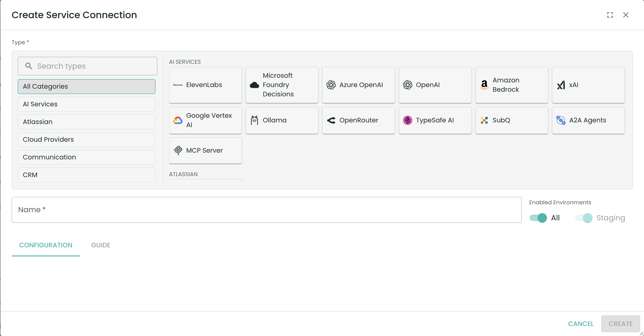Click the ATLASSIAN section heading
Screen dimensions: 644x336
(183, 174)
